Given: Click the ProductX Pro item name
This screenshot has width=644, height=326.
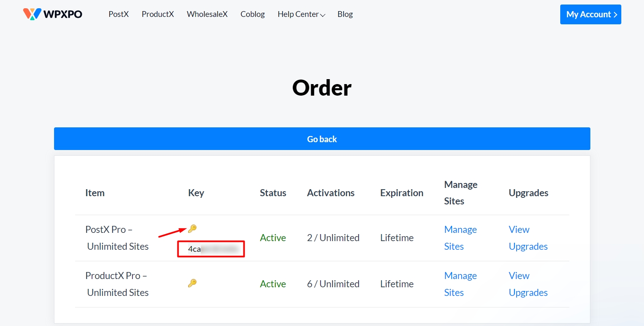Looking at the screenshot, I should [117, 284].
